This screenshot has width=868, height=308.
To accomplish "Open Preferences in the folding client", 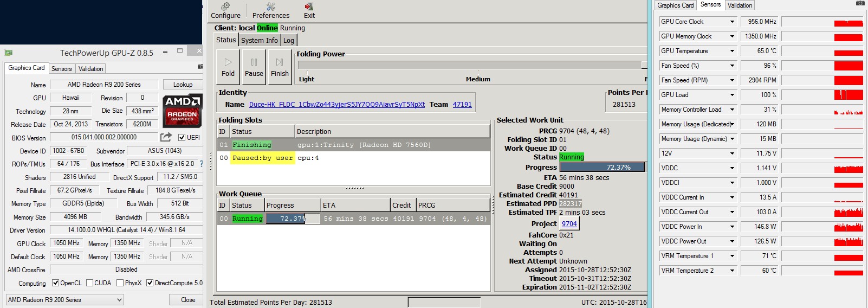I will click(271, 10).
